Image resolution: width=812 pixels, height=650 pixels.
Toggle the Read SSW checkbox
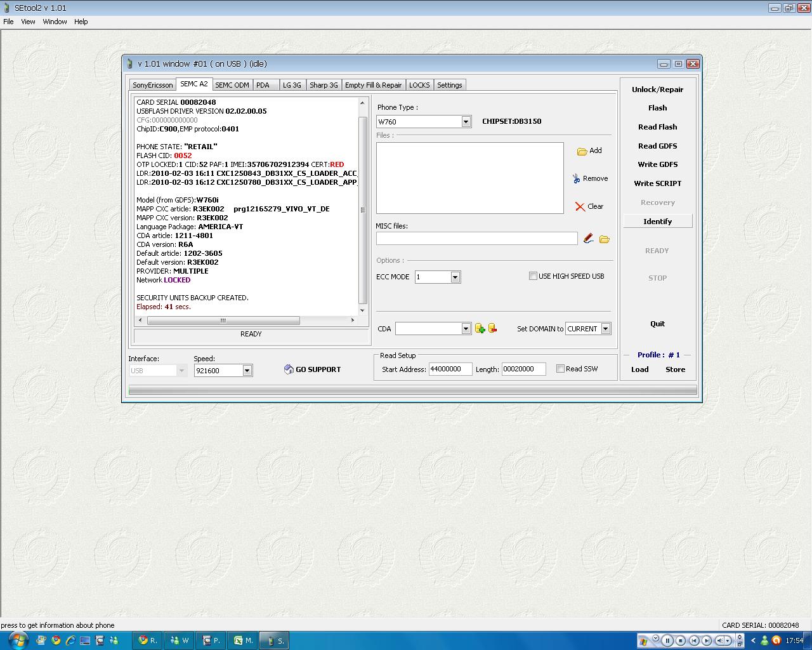(x=560, y=369)
